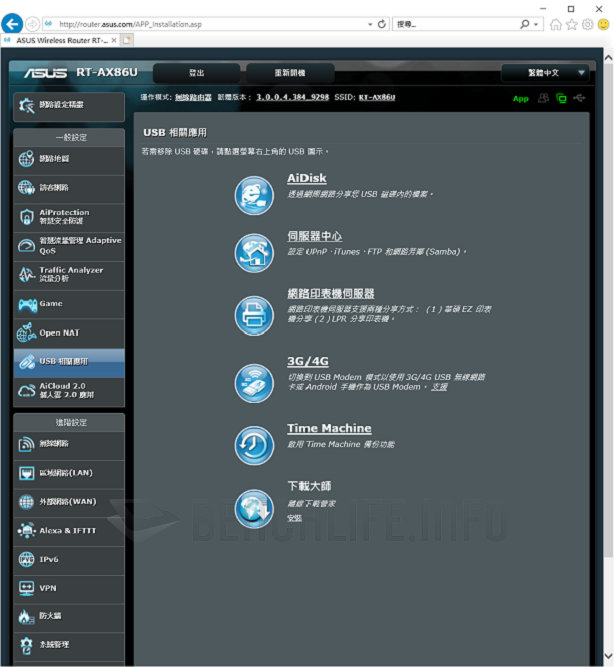Refresh the page with reload icon
614x667 pixels.
coord(382,24)
